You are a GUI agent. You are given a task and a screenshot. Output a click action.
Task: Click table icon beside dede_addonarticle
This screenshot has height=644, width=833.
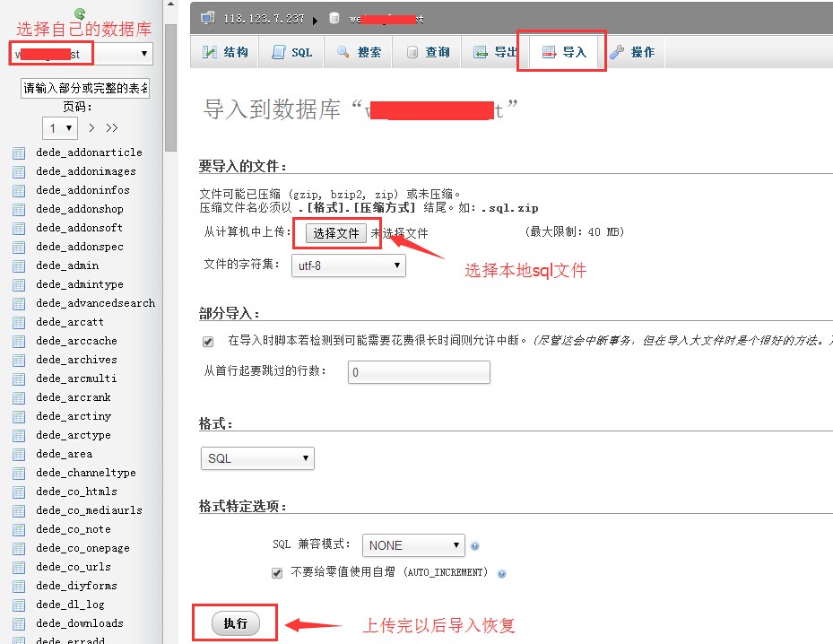19,152
